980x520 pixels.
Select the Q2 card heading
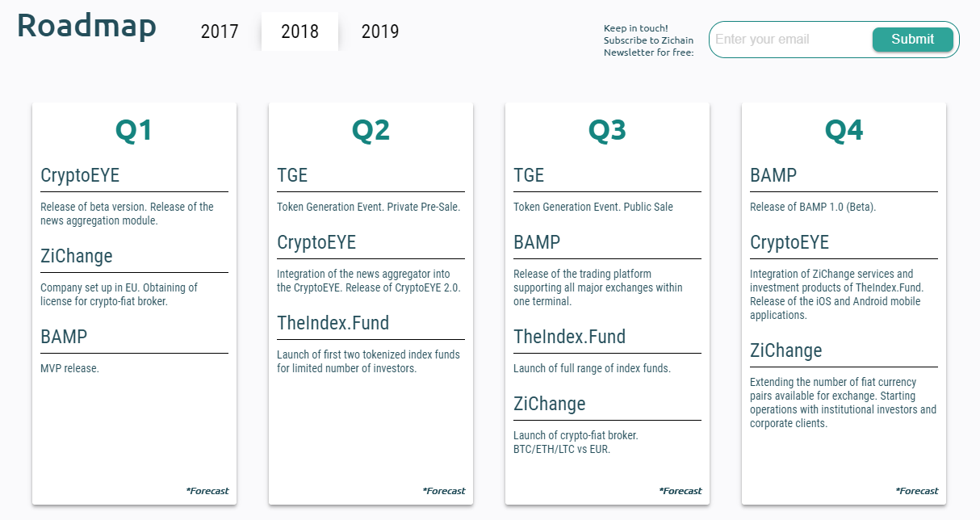[371, 130]
